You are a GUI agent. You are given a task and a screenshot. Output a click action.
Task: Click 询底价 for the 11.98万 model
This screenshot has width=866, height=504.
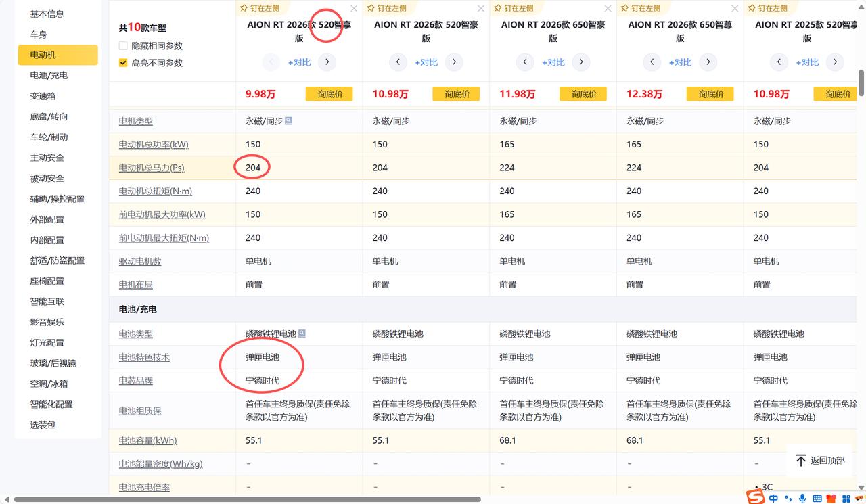click(x=583, y=94)
